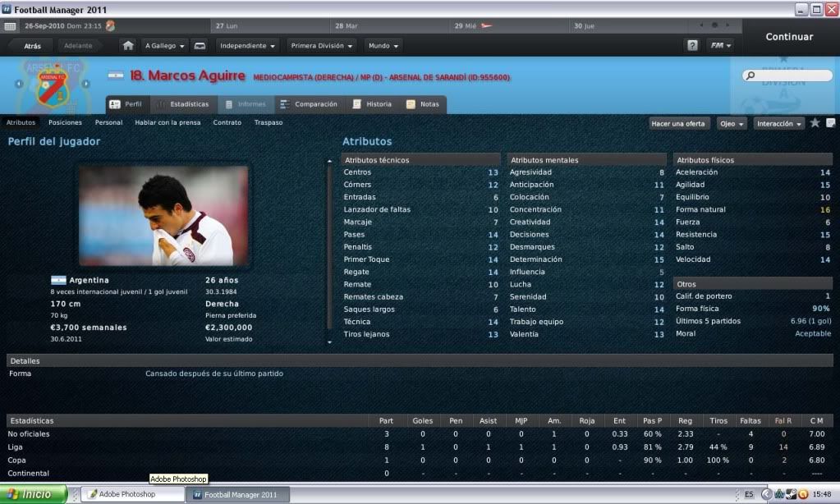Click the Atributos técnicos header
Screen dimensions: 840x504
click(420, 160)
